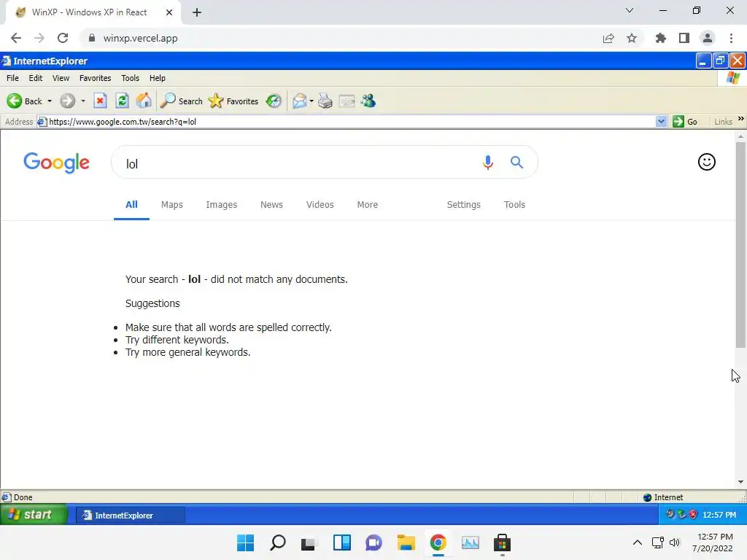This screenshot has height=560, width=747.
Task: Switch to the Maps tab
Action: (x=172, y=205)
